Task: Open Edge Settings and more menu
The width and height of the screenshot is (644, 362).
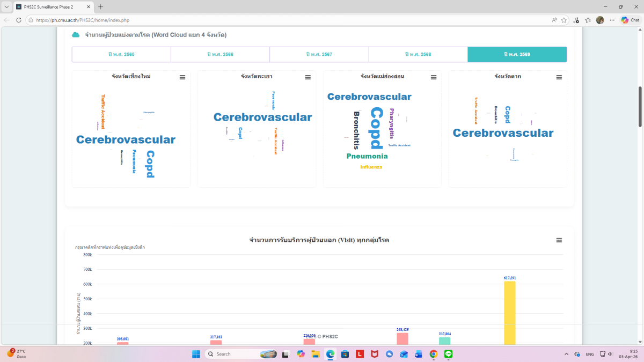Action: click(x=611, y=20)
